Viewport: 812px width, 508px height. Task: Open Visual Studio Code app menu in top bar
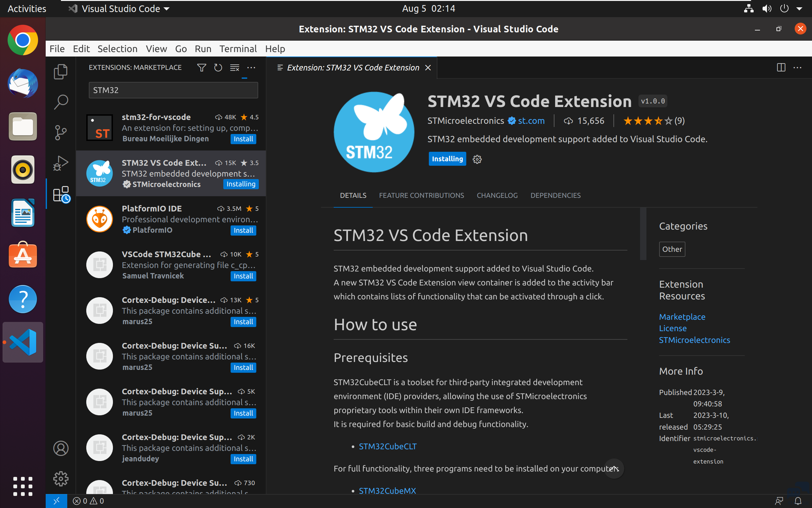click(120, 8)
